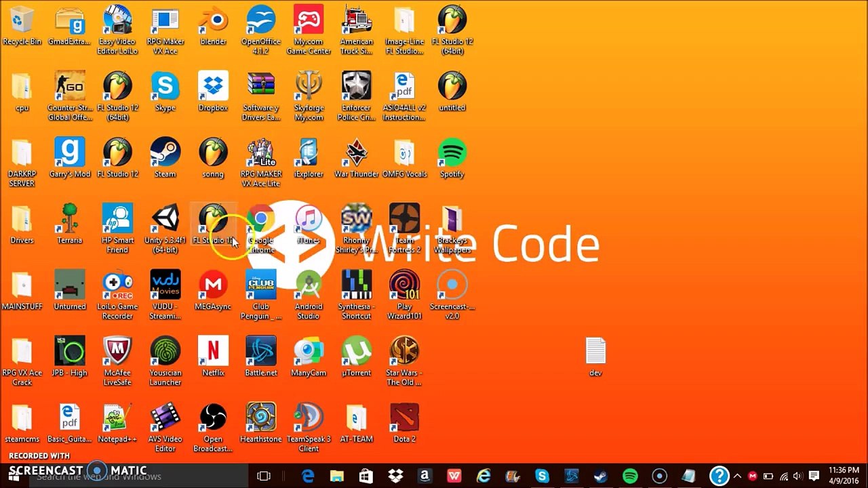The image size is (868, 488).
Task: Start Team Fortress 2 shortcut
Action: [404, 229]
